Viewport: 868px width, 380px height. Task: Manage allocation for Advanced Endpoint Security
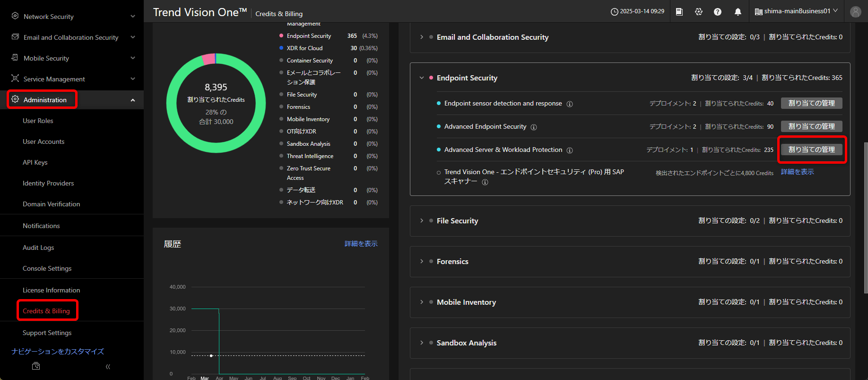tap(811, 126)
